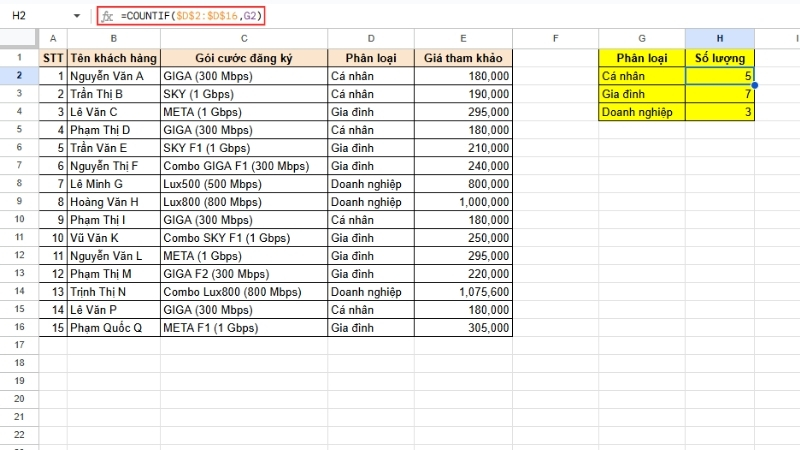Click the blue fill handle on cell H2

point(754,85)
